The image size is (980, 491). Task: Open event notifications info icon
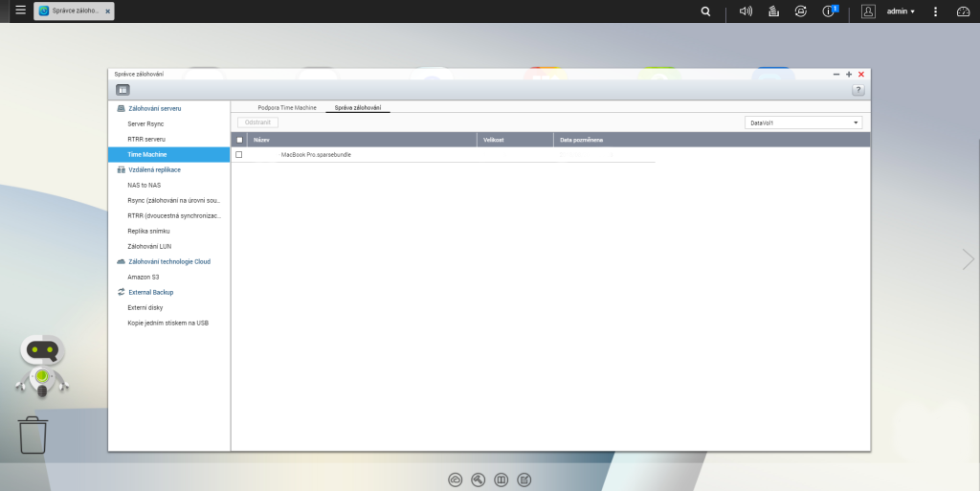point(829,11)
